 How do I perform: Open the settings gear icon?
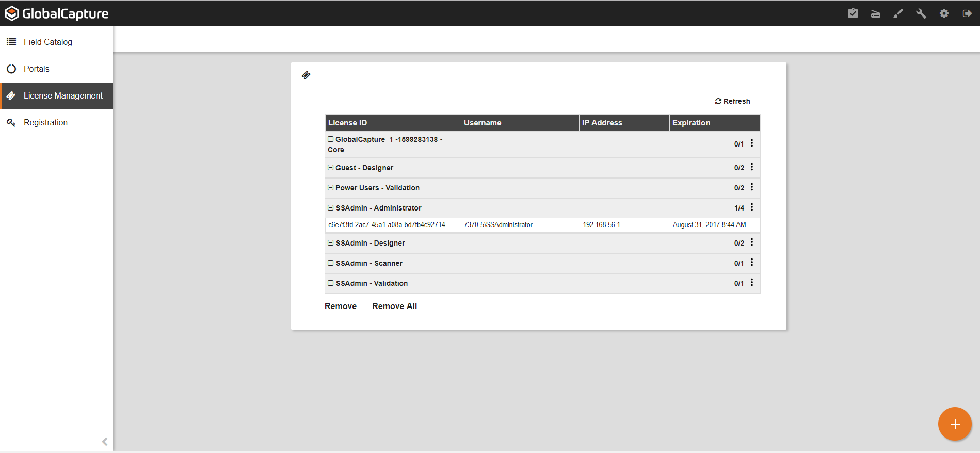click(944, 13)
